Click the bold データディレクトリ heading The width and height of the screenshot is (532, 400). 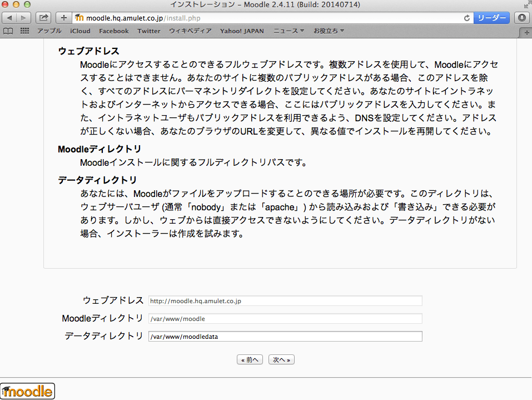click(x=97, y=180)
